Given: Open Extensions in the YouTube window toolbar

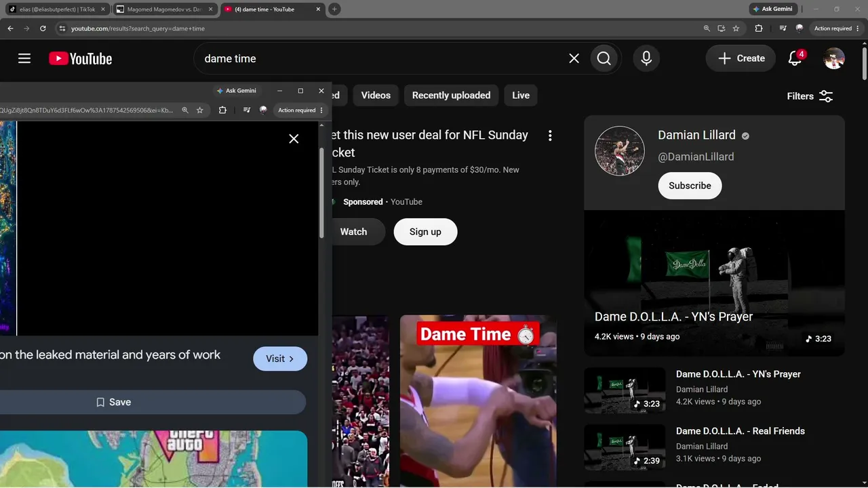Looking at the screenshot, I should (759, 28).
